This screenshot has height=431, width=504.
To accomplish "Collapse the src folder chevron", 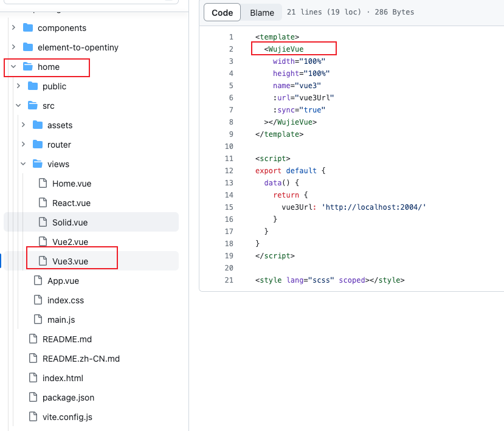I will click(18, 106).
